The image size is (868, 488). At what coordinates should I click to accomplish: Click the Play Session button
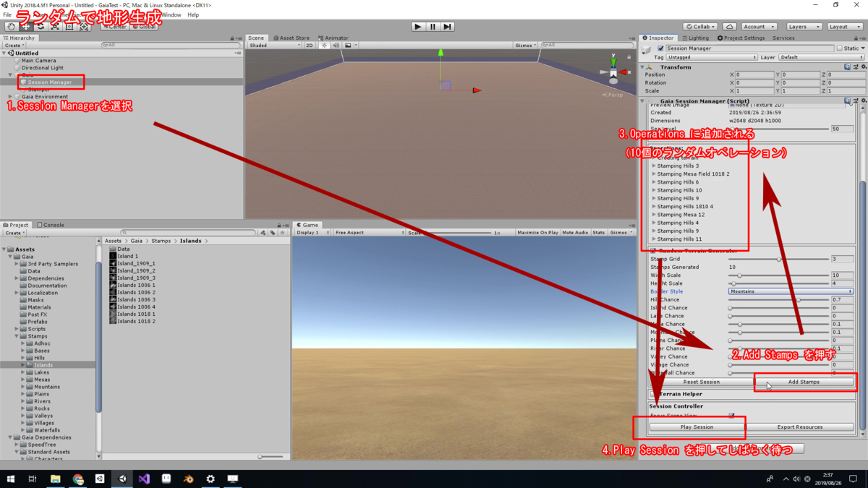pos(697,427)
